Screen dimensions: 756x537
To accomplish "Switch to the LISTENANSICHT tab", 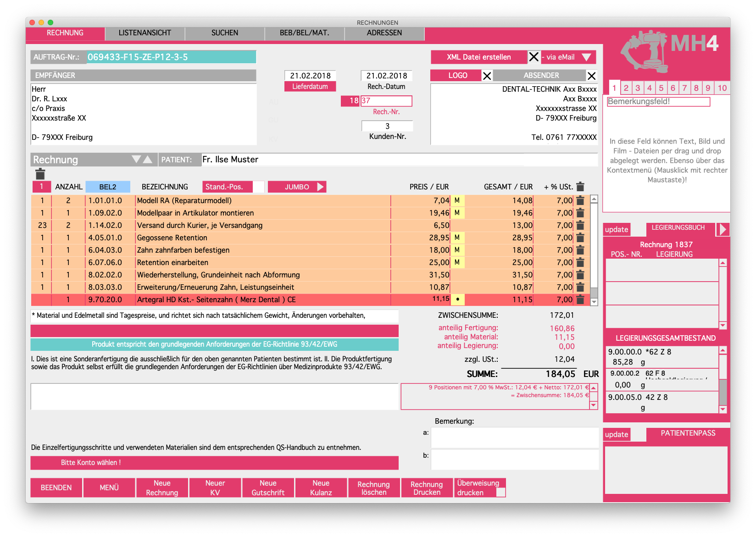I will pos(145,33).
